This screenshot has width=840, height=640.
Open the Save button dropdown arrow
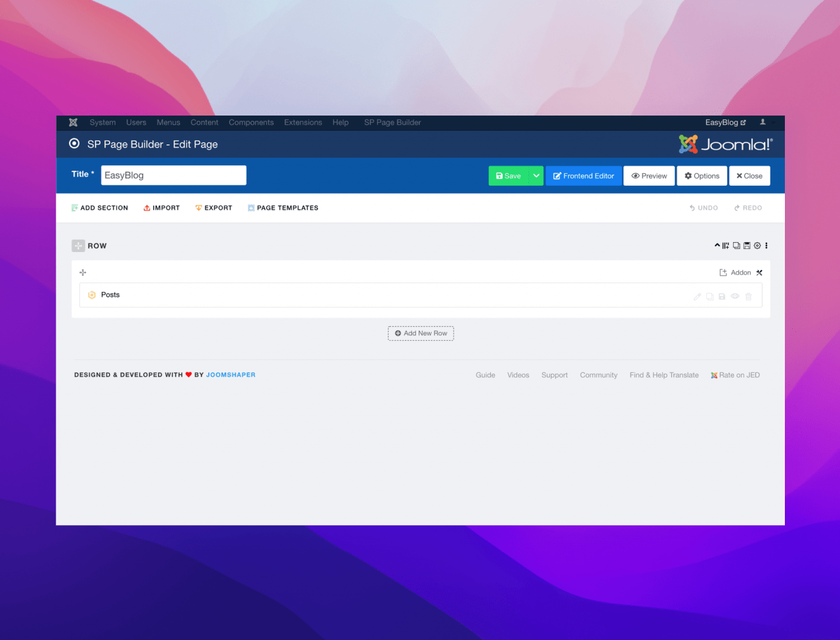click(536, 176)
